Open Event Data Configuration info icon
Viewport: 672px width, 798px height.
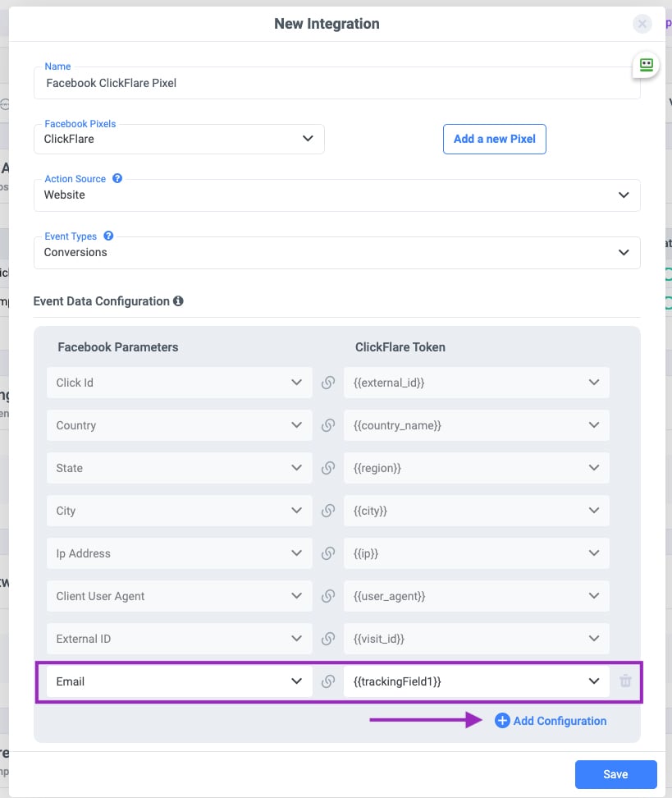point(178,301)
